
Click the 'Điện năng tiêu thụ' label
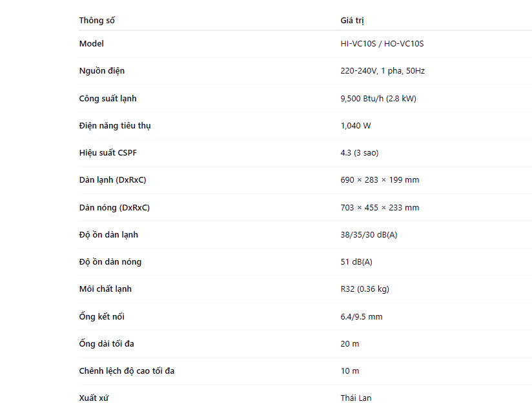pos(115,126)
